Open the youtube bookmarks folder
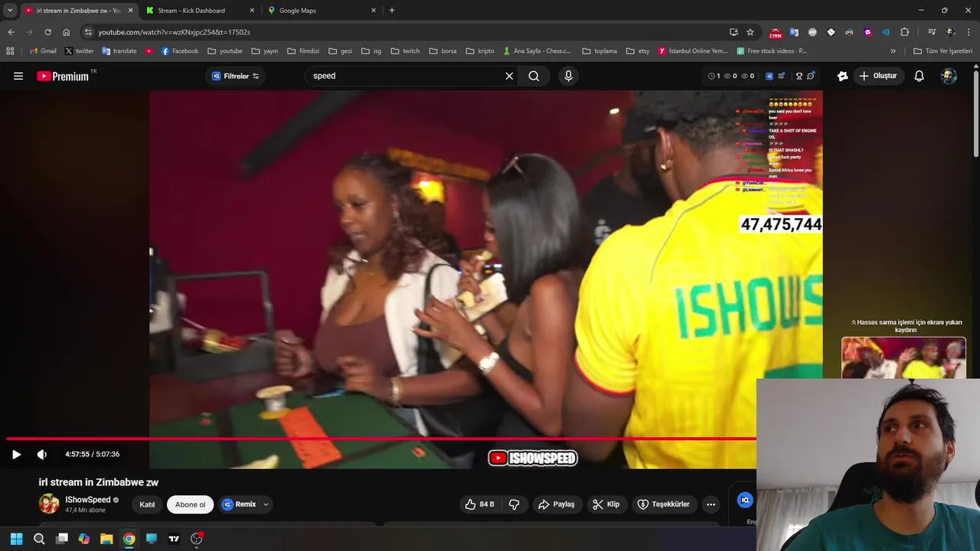The height and width of the screenshot is (551, 980). click(x=225, y=51)
